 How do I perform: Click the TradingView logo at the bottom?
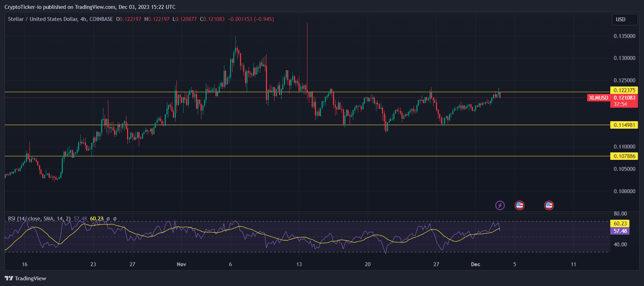tap(25, 278)
